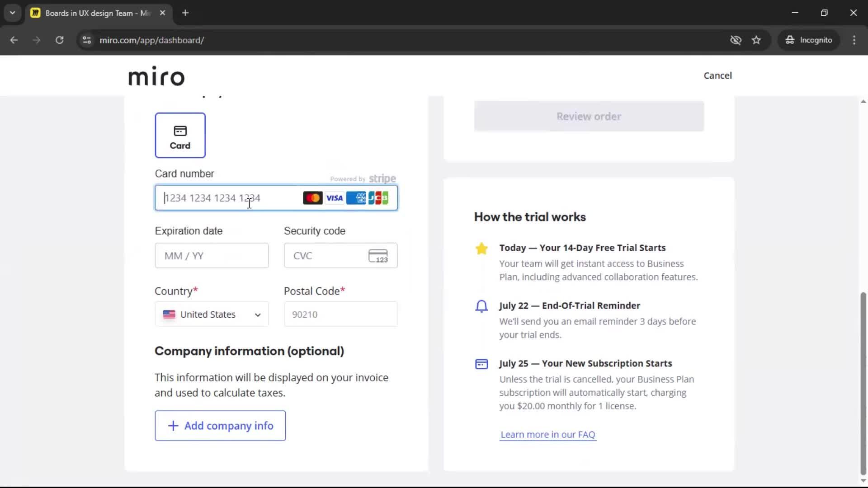The width and height of the screenshot is (868, 488).
Task: Click the Security code CVC field
Action: point(340,256)
